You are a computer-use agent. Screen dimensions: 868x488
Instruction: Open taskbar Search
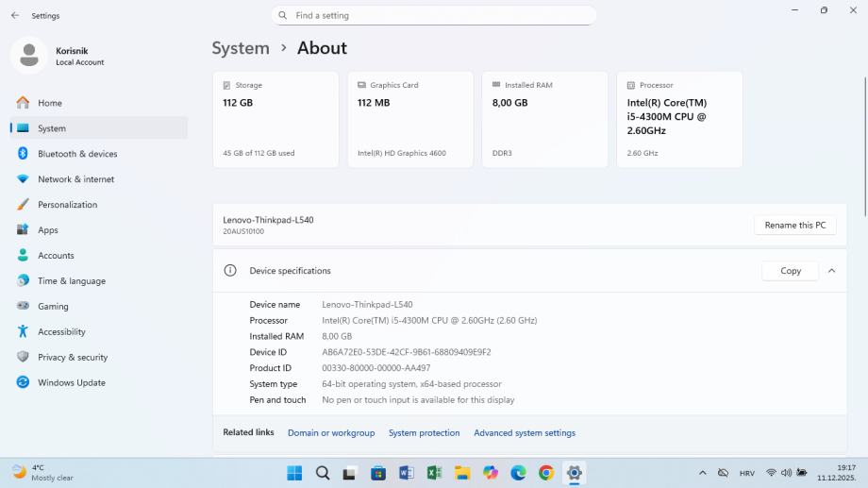(323, 473)
